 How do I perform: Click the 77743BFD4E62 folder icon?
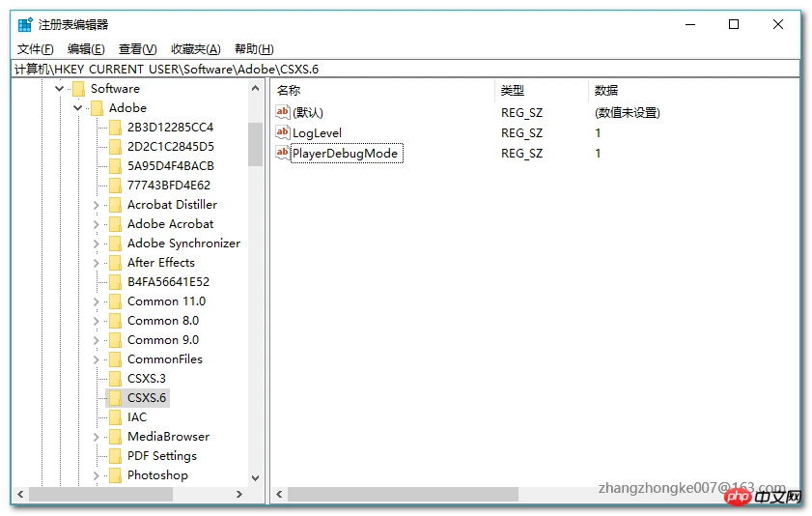pos(116,186)
